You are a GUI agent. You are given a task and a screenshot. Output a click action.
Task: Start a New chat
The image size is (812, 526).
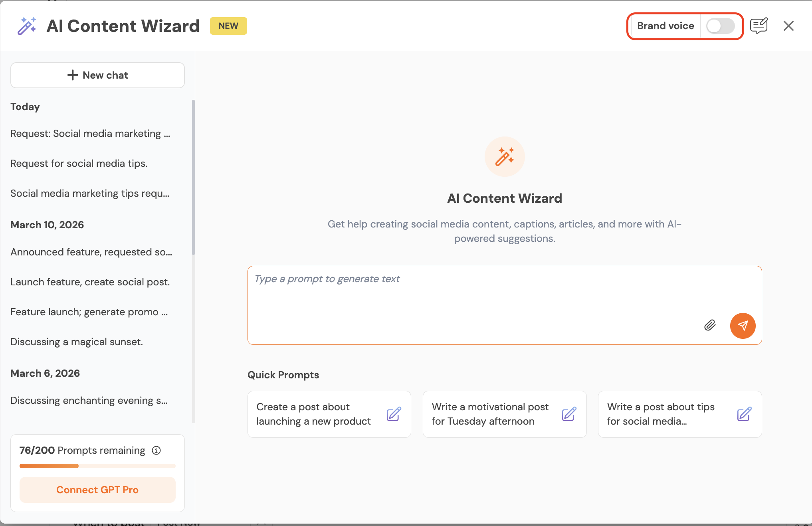pos(97,75)
